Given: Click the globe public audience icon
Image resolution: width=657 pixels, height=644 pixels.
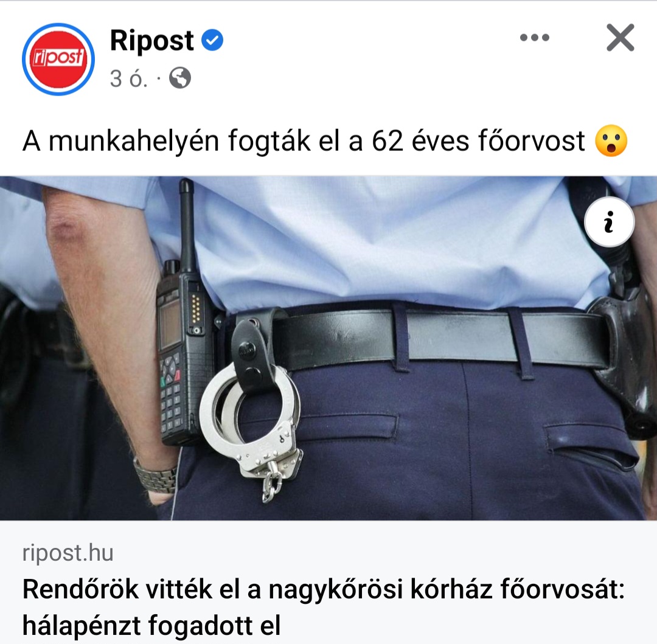Looking at the screenshot, I should pyautogui.click(x=179, y=78).
